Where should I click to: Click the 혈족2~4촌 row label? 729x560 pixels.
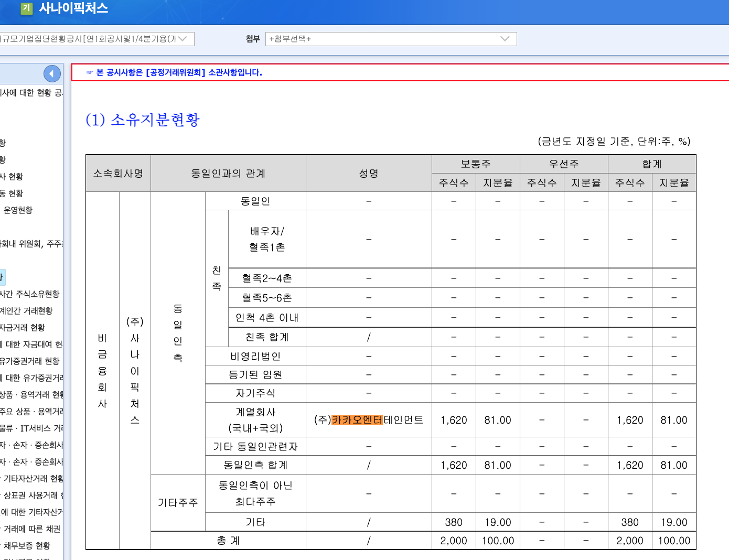click(267, 278)
